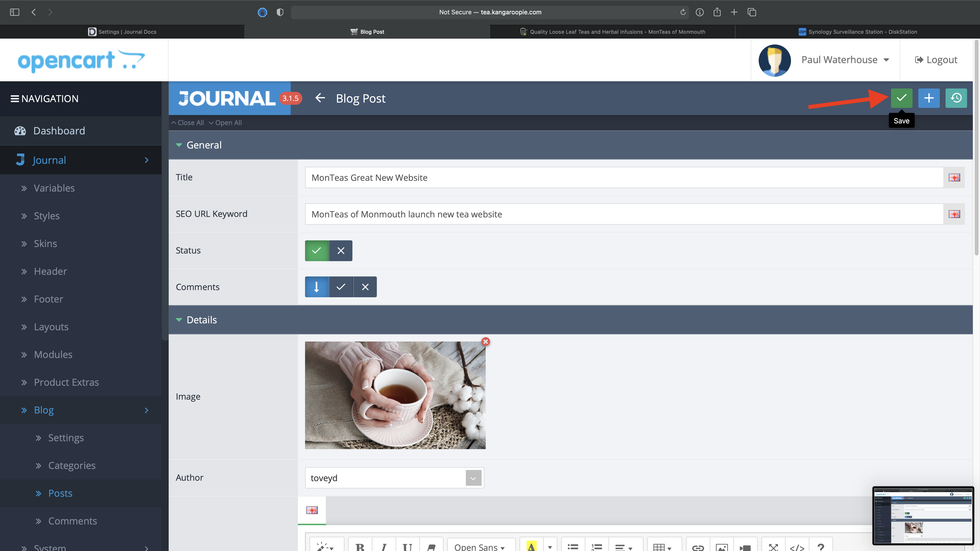Image resolution: width=980 pixels, height=551 pixels.
Task: Click the green Save checkmark button
Action: (901, 98)
